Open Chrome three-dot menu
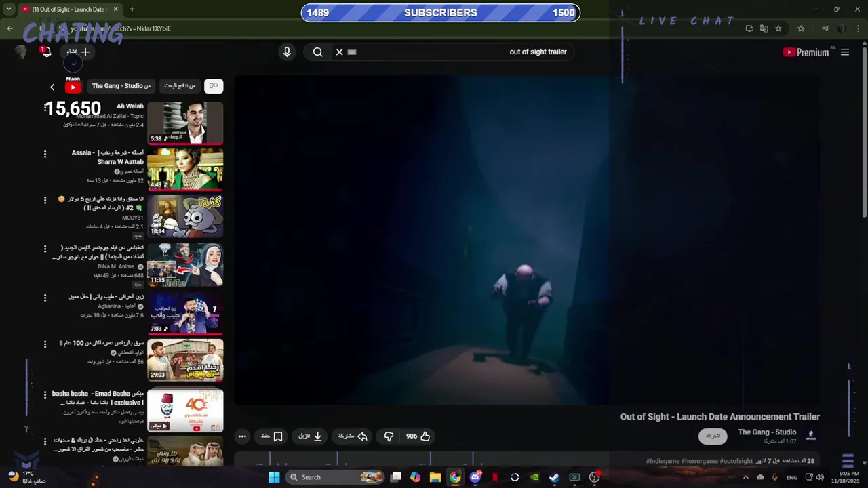The height and width of the screenshot is (488, 868). 858,28
